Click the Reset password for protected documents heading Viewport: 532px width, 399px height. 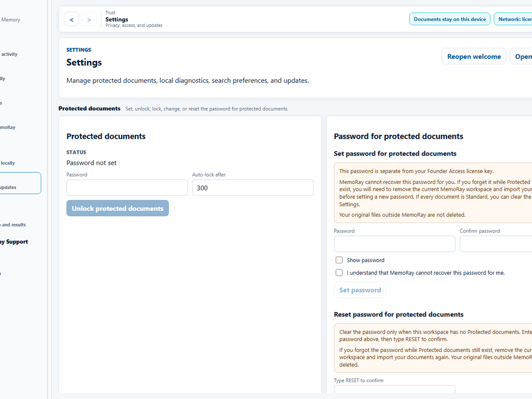point(399,314)
